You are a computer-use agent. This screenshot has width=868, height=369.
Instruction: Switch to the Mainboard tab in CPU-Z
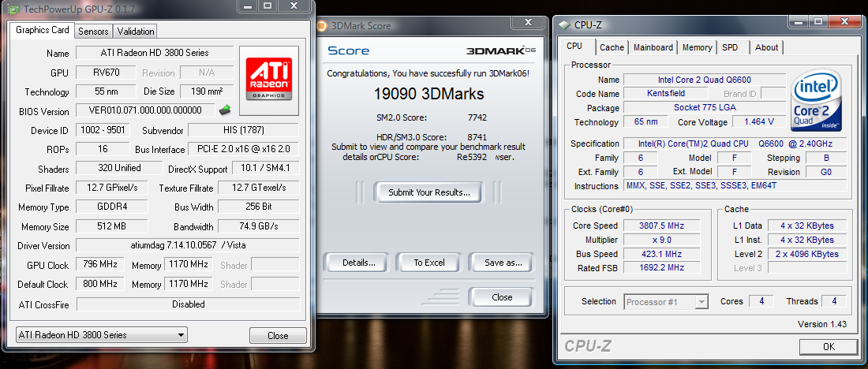pyautogui.click(x=653, y=47)
